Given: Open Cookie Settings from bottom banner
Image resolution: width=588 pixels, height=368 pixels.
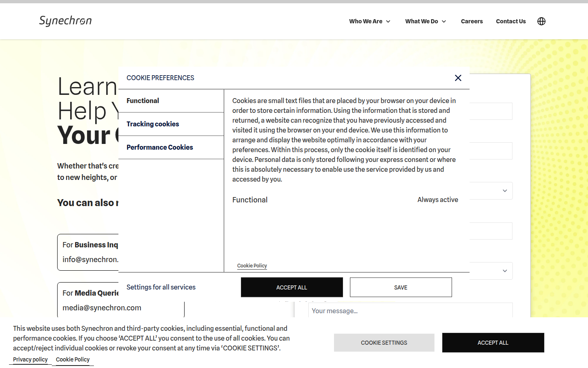Looking at the screenshot, I should pyautogui.click(x=384, y=343).
